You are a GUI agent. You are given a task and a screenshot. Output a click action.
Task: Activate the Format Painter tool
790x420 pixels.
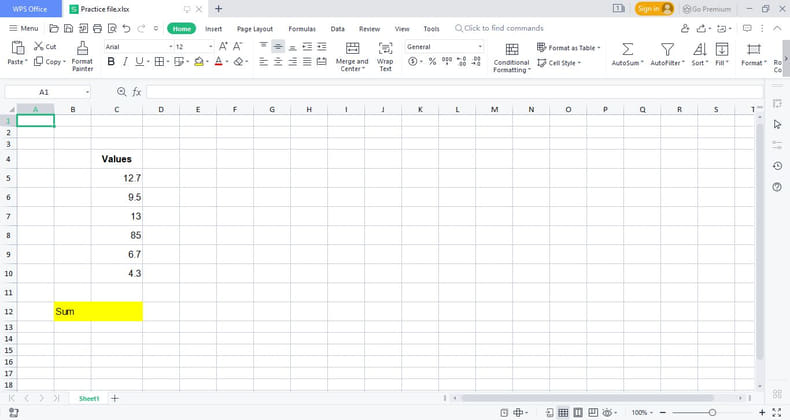[x=83, y=56]
